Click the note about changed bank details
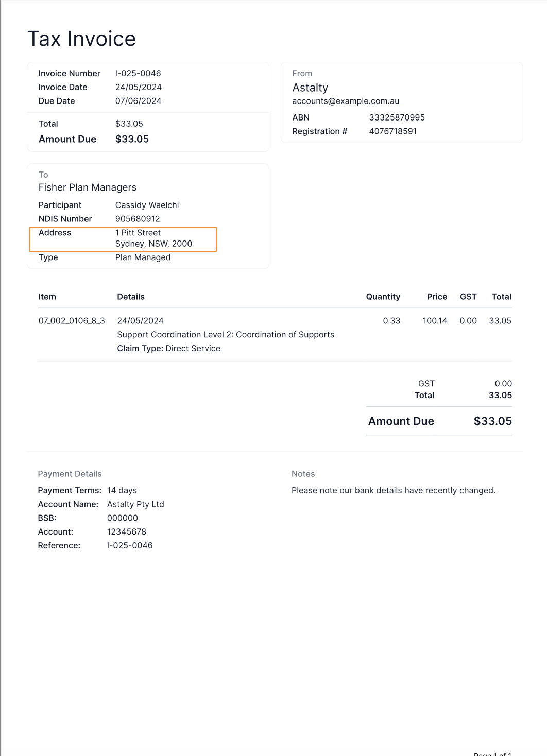 coord(394,491)
